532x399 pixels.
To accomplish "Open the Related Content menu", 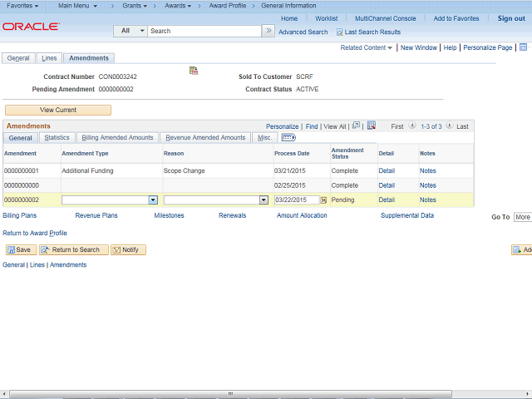I will [x=367, y=48].
